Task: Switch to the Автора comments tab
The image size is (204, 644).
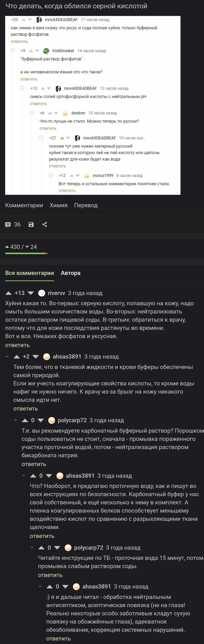Action: tap(70, 273)
